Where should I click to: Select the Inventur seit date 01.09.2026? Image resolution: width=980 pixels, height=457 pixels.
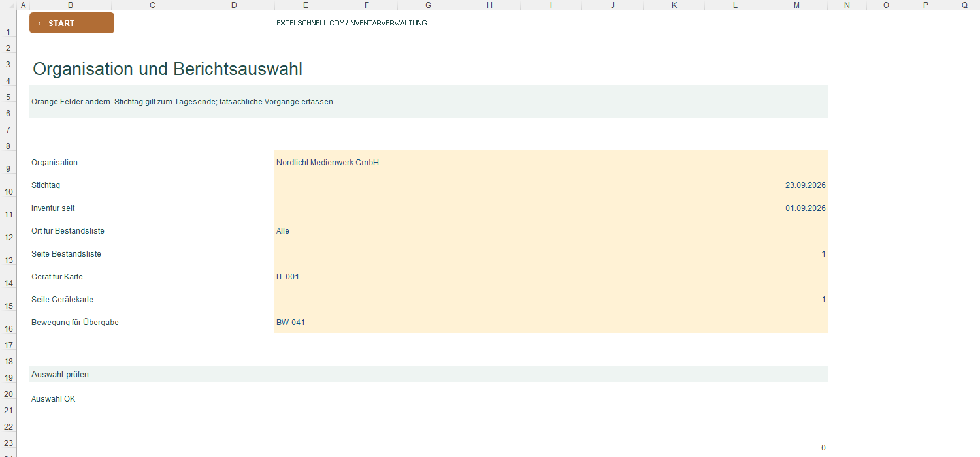551,208
